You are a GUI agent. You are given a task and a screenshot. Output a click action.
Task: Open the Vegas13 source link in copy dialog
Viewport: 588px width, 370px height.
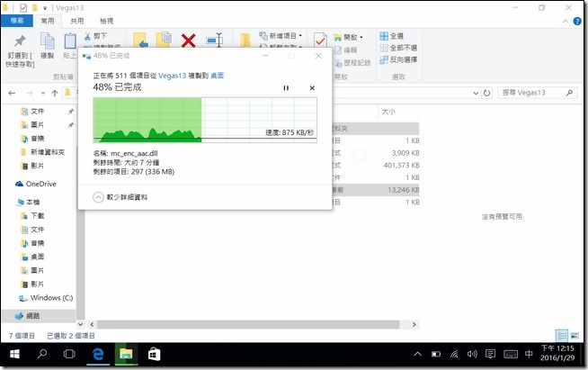tap(172, 76)
